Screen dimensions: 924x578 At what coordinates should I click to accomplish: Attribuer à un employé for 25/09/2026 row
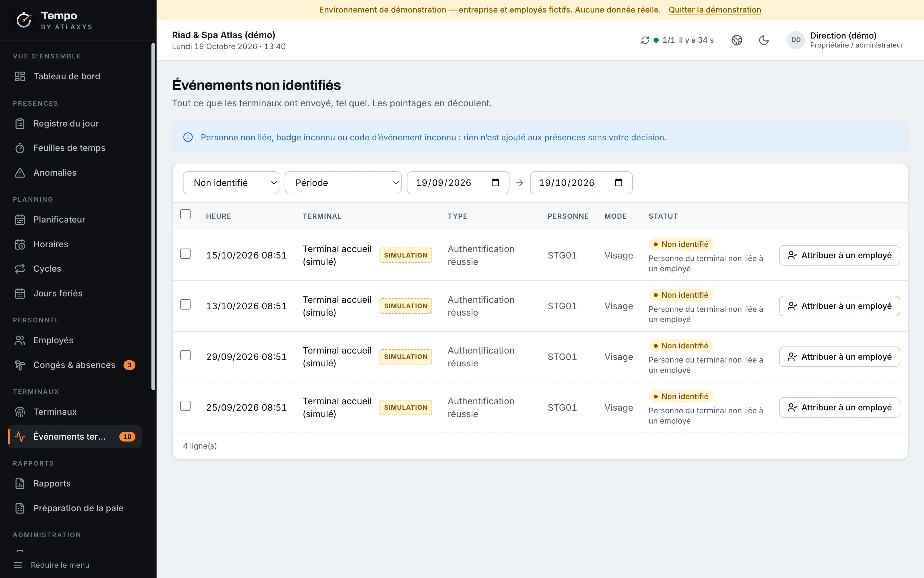[x=839, y=407]
